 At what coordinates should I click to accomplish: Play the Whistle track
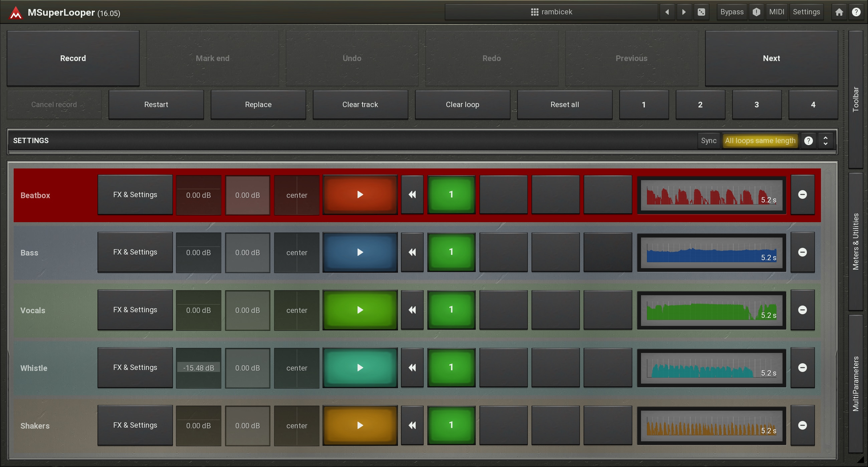(x=360, y=367)
